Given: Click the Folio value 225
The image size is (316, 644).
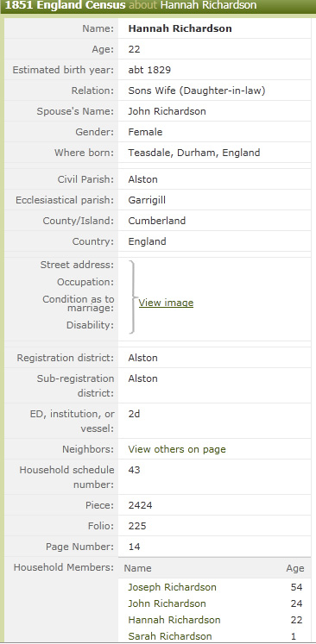Looking at the screenshot, I should [137, 526].
